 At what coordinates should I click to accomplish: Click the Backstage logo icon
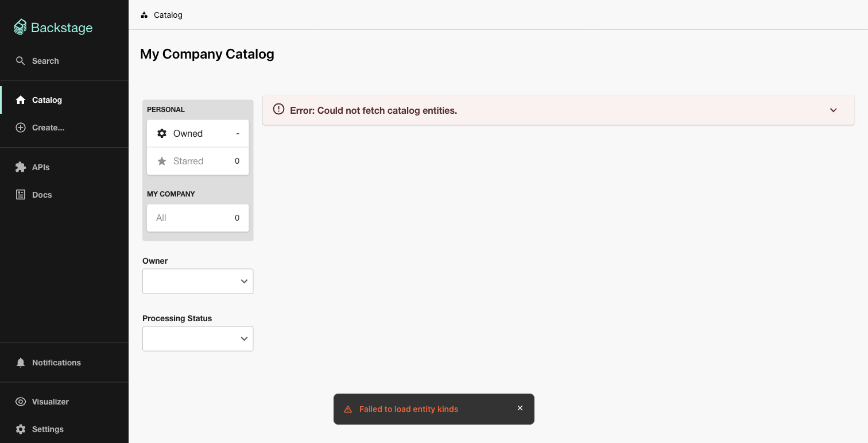[20, 26]
